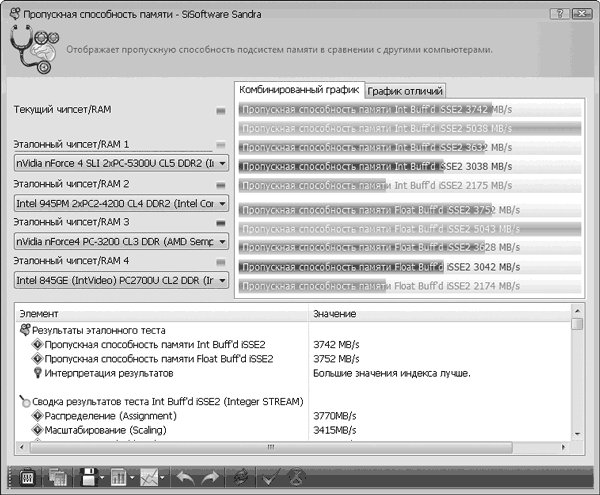
Task: Toggle Эталонный чипсет/RAM 4 color checkbox
Action: (221, 262)
